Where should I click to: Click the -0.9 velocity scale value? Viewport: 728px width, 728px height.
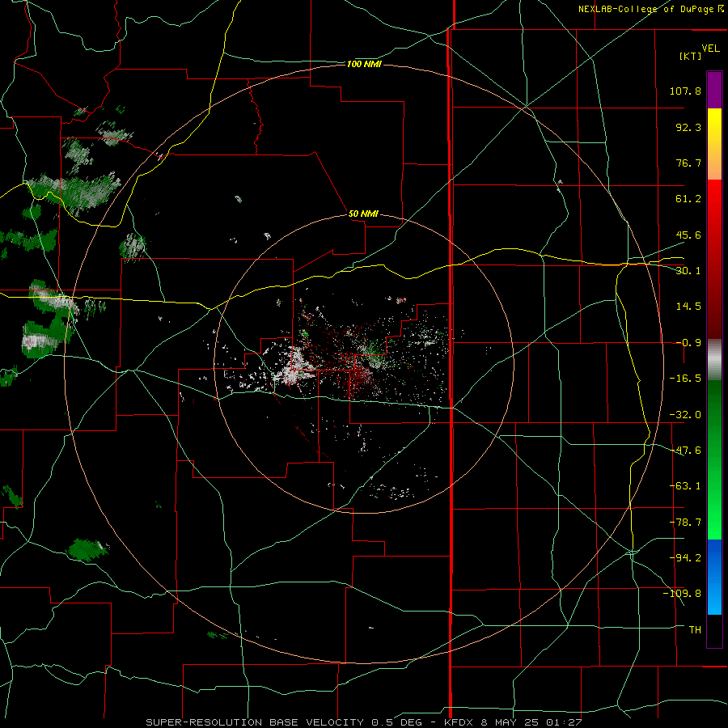coord(688,343)
